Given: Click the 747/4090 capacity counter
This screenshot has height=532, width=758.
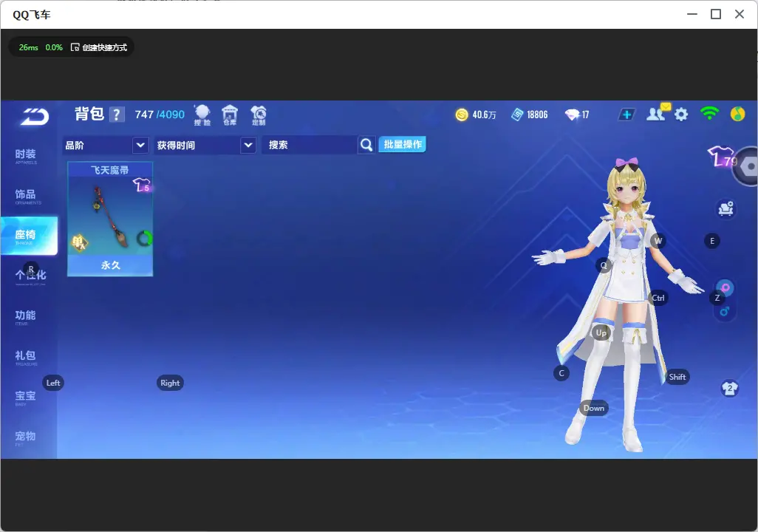Looking at the screenshot, I should click(x=160, y=115).
